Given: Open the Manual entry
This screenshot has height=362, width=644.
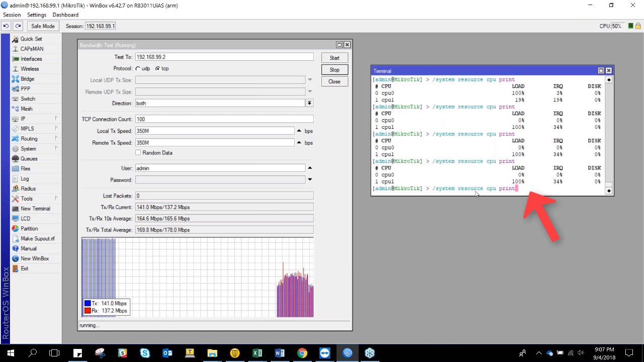Looking at the screenshot, I should (29, 248).
